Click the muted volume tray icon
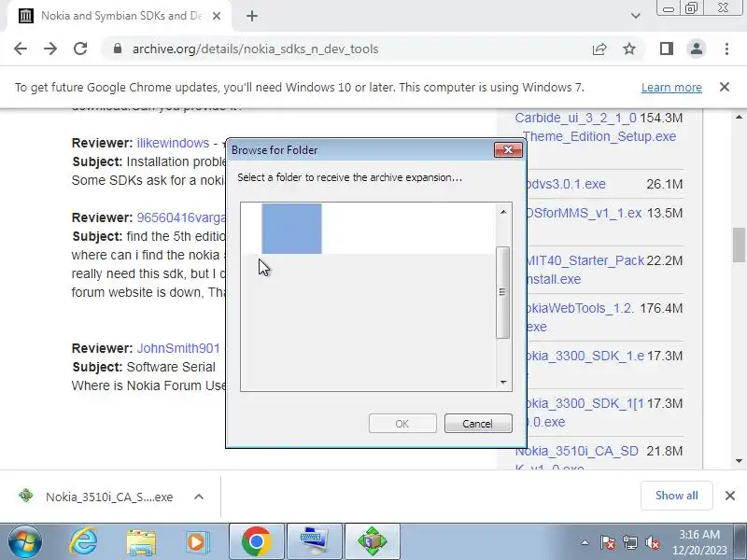Image resolution: width=747 pixels, height=560 pixels. pyautogui.click(x=652, y=542)
